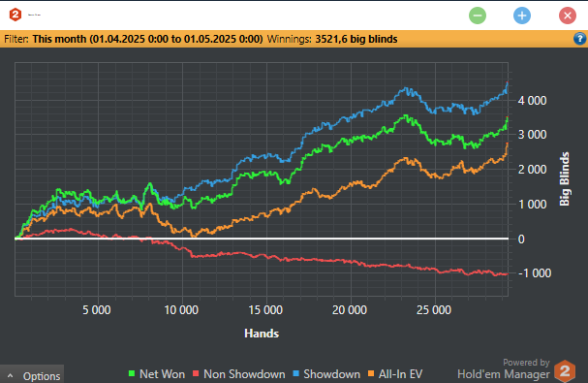
Task: Click the winnings value '3521,6 big blinds'
Action: pos(356,39)
